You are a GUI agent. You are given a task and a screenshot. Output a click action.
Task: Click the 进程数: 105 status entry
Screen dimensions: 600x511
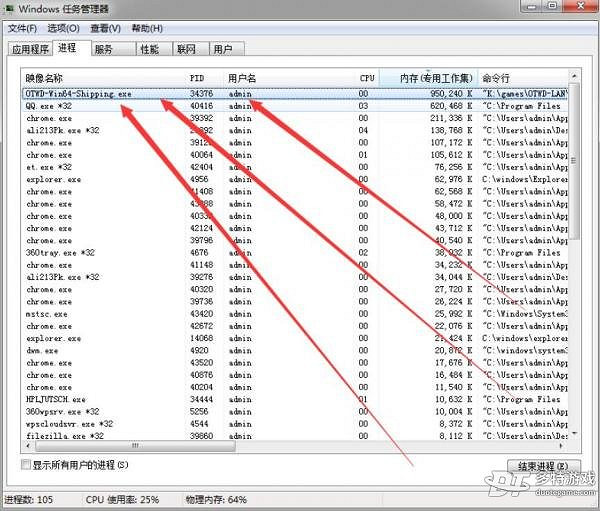coord(28,500)
